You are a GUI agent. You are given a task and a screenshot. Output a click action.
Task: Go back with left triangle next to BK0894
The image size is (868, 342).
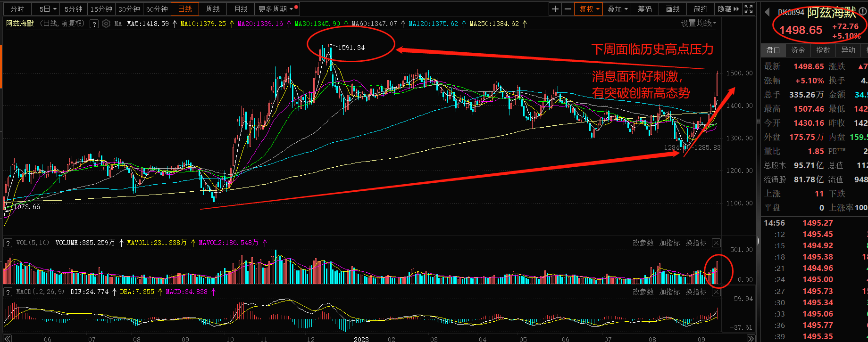coord(767,12)
